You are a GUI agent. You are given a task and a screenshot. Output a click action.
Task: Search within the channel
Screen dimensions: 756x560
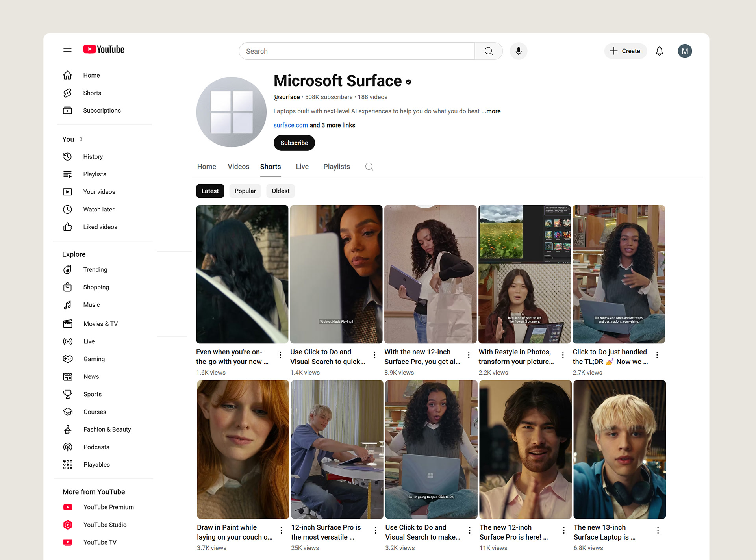[369, 167]
